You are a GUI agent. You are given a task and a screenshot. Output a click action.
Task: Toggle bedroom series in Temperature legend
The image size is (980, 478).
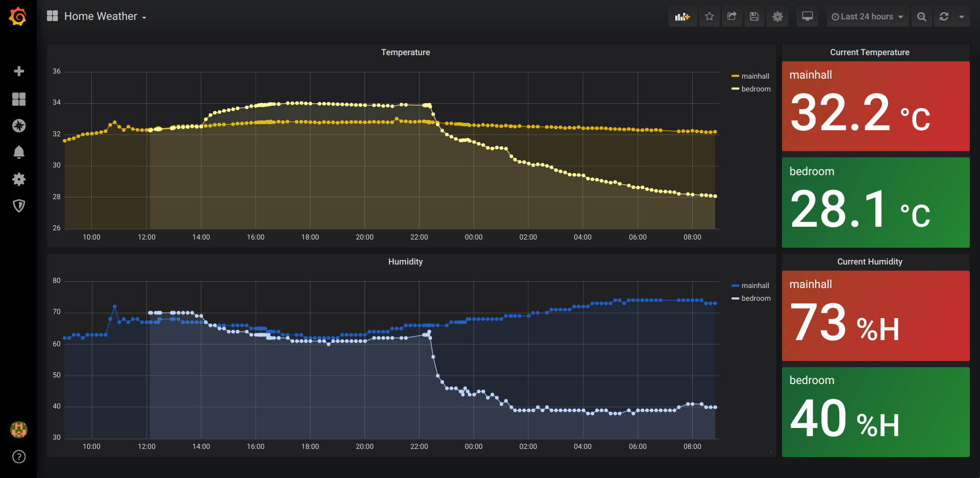pyautogui.click(x=756, y=89)
